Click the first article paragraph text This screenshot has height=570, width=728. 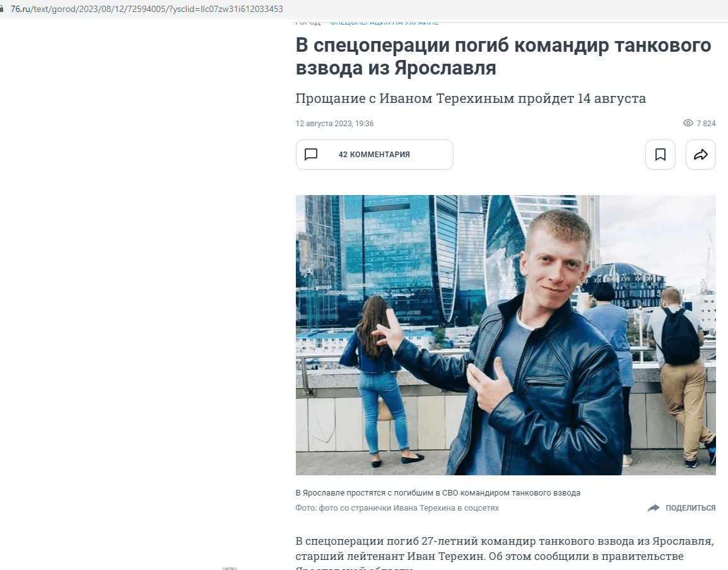pyautogui.click(x=504, y=553)
